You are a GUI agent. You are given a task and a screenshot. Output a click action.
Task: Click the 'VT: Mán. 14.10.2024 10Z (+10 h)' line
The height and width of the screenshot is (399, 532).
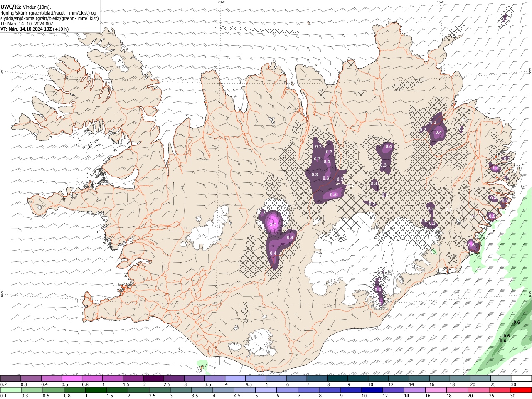[34, 29]
